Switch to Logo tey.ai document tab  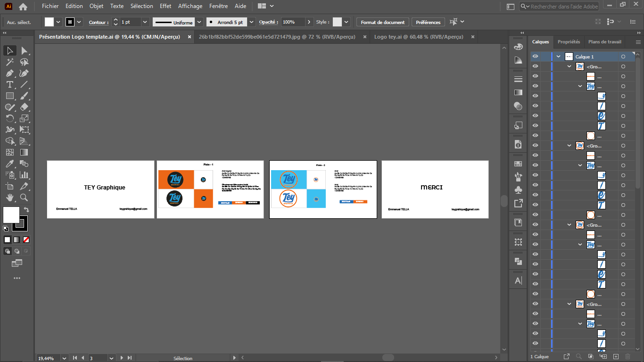[x=419, y=37]
